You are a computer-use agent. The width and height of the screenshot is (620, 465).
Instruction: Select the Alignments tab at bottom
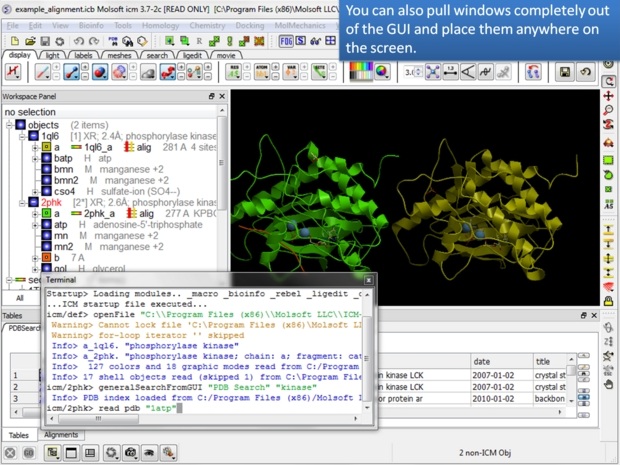click(61, 435)
